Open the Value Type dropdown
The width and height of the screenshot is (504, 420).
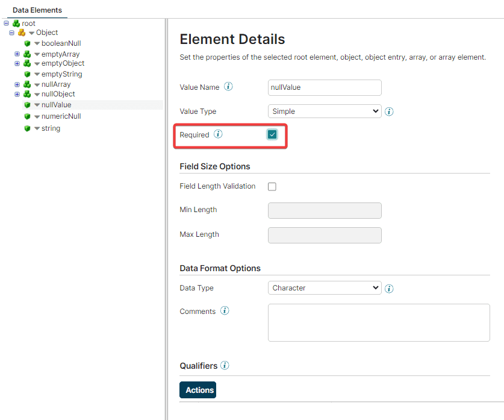(325, 111)
